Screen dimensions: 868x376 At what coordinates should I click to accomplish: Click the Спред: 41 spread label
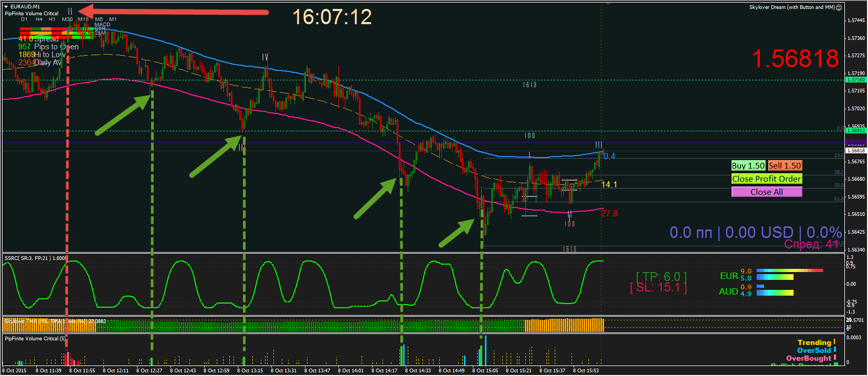coord(811,244)
